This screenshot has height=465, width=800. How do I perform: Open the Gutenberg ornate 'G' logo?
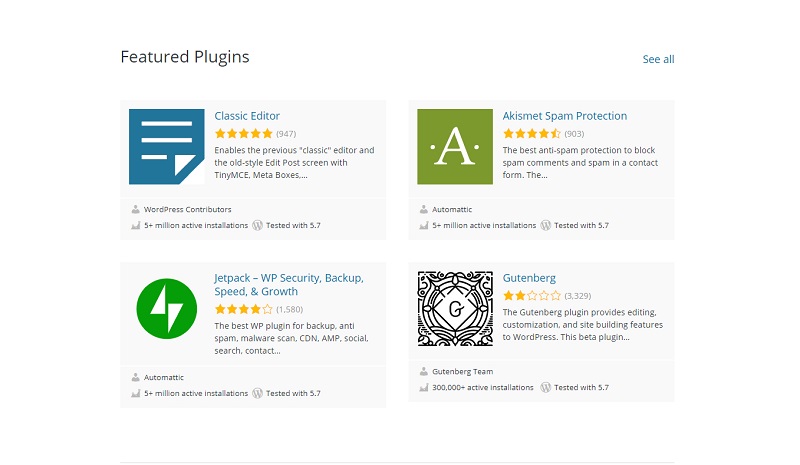pos(455,309)
